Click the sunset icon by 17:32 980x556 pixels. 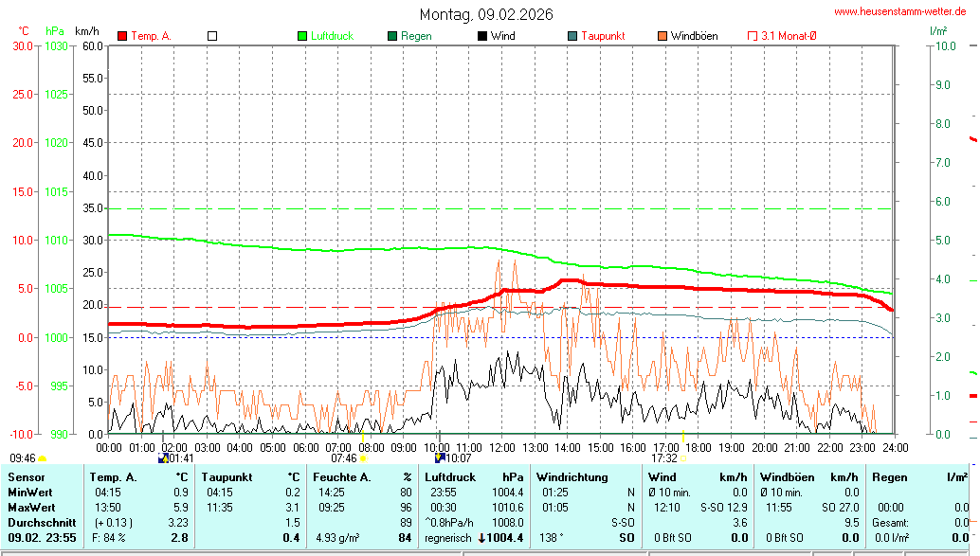683,458
